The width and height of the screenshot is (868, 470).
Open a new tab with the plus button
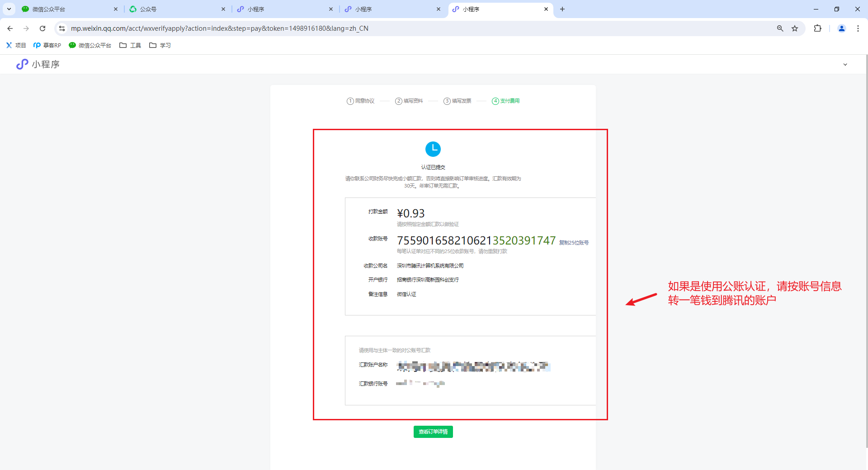pyautogui.click(x=562, y=9)
